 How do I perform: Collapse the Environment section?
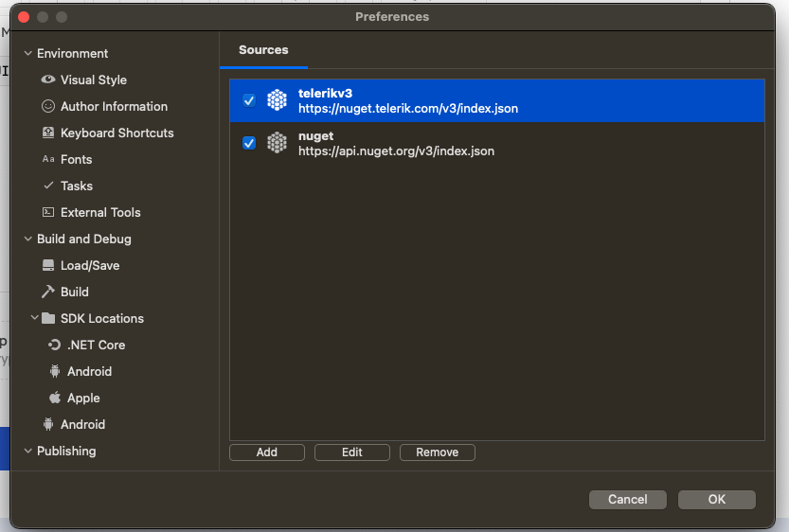[x=27, y=53]
